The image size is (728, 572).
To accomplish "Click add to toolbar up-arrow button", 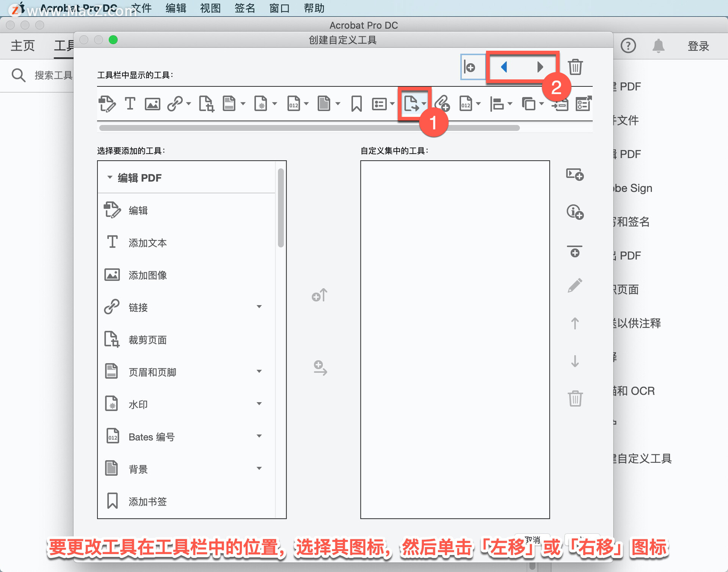I will (319, 295).
